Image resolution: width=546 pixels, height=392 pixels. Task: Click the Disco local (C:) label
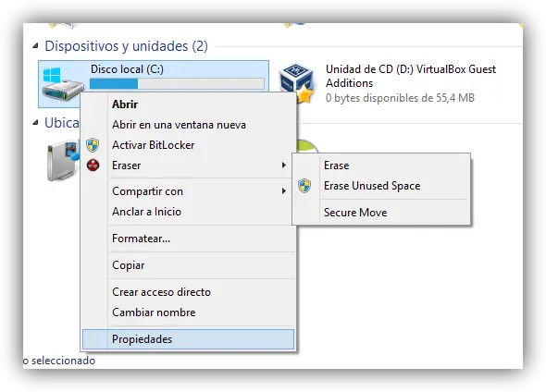[127, 69]
